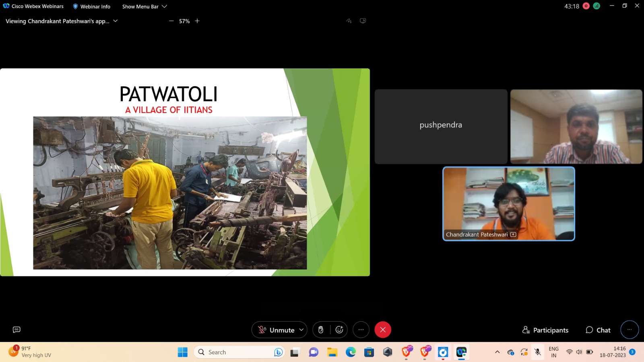This screenshot has height=362, width=644.
Task: Open the Cisco Webex Webinars menu
Action: (34, 6)
